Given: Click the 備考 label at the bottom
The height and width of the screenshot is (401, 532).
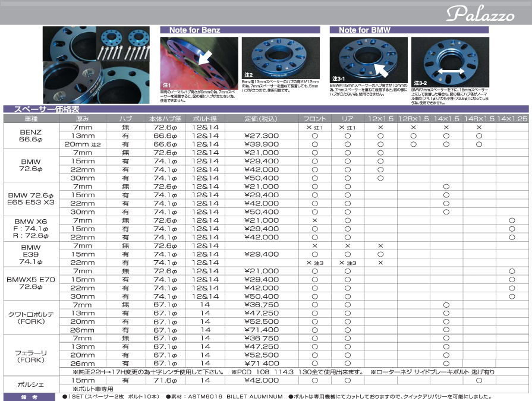Looking at the screenshot, I should [x=29, y=397].
